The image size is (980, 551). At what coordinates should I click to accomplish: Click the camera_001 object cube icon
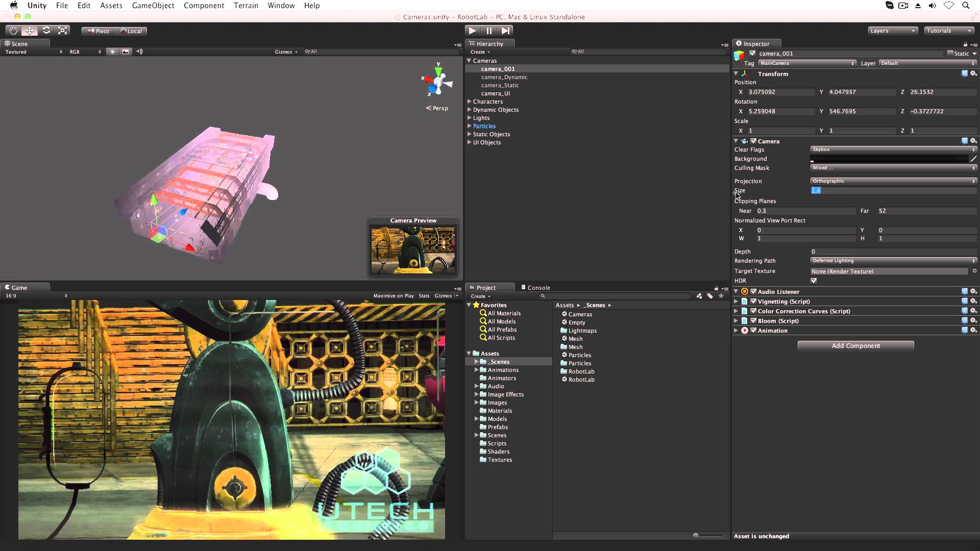pos(739,55)
